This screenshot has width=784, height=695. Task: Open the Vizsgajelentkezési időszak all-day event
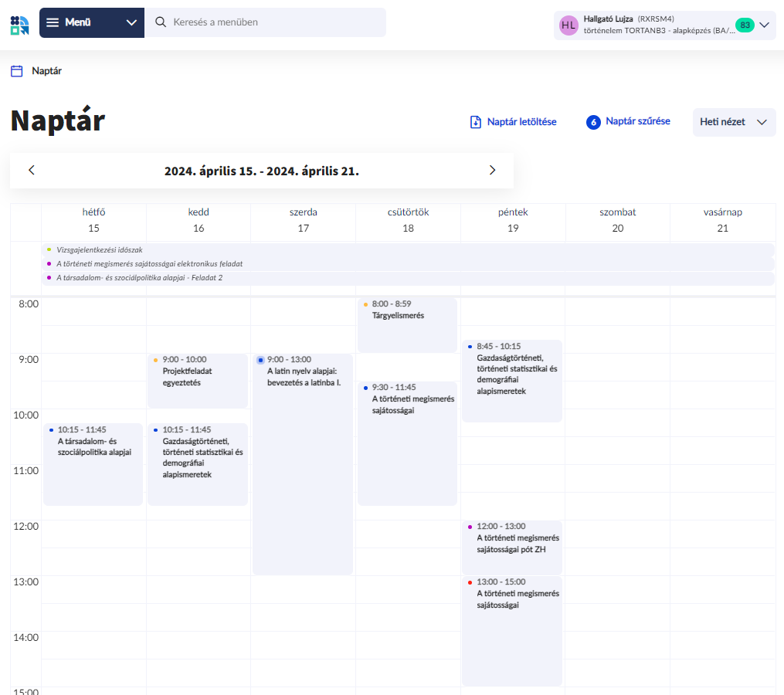tap(99, 250)
